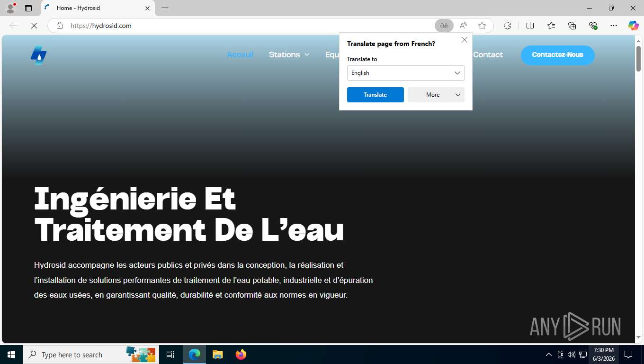
Task: Expand the Stations chevron arrow
Action: pos(307,55)
